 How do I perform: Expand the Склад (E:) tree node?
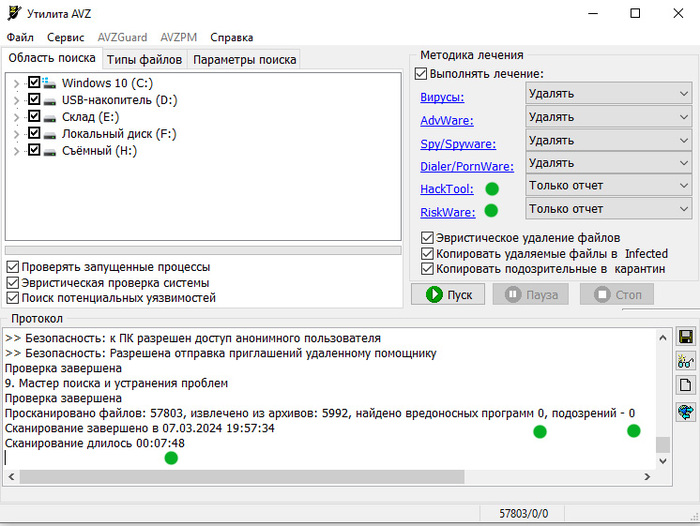(x=16, y=117)
